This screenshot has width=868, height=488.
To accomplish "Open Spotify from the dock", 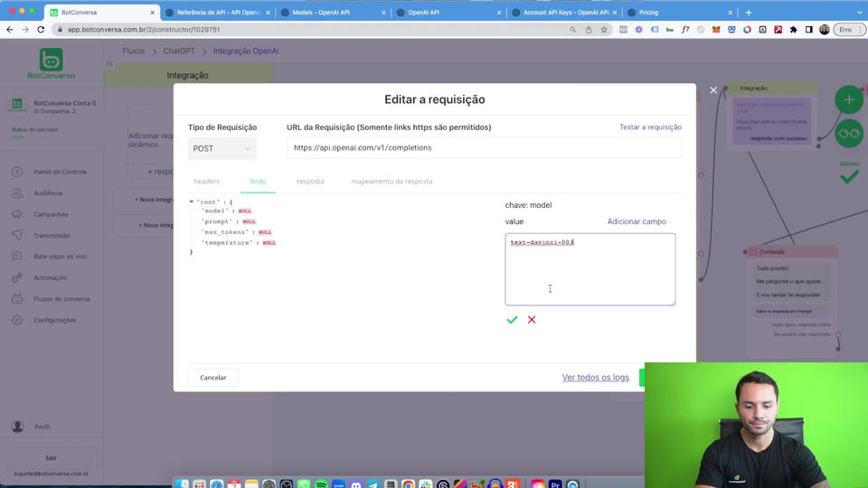I will point(321,484).
